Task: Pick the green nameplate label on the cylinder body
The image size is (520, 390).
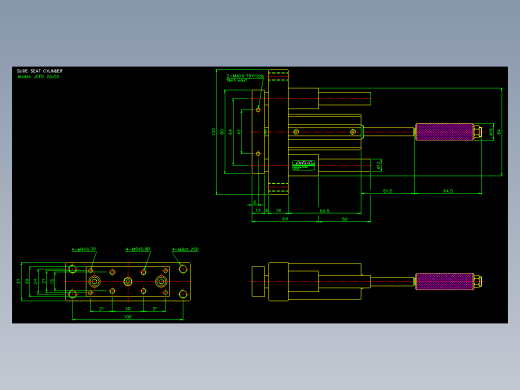Action: coord(303,165)
